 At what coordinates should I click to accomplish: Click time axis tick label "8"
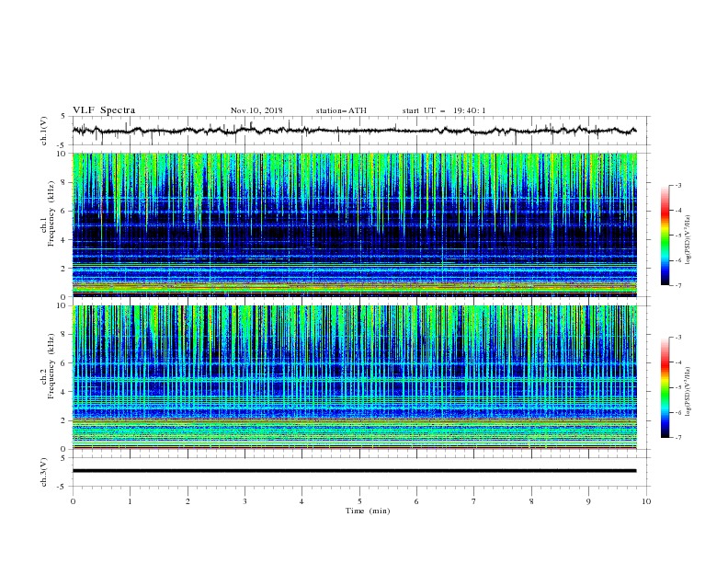[531, 501]
